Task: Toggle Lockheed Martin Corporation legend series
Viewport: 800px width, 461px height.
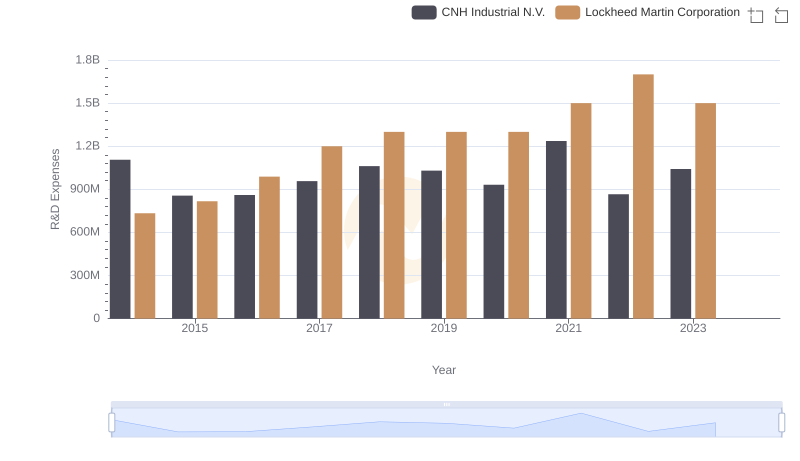Action: [x=647, y=12]
